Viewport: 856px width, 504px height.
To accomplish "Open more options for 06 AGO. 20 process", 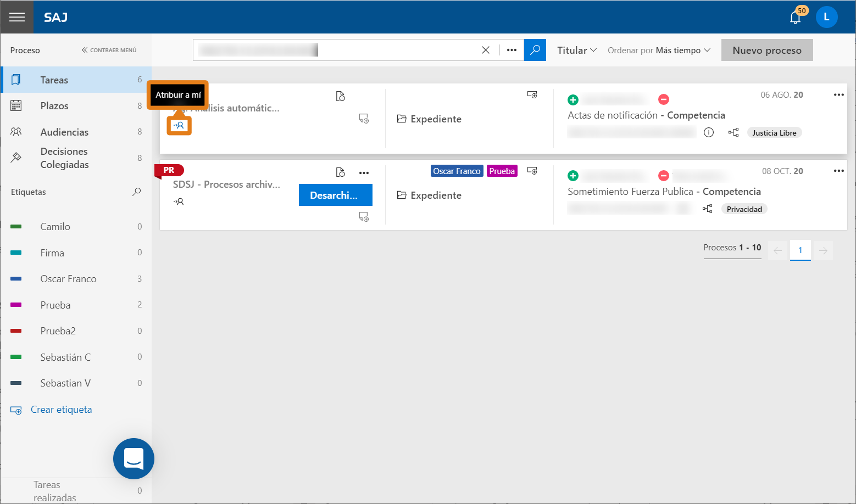I will 838,94.
